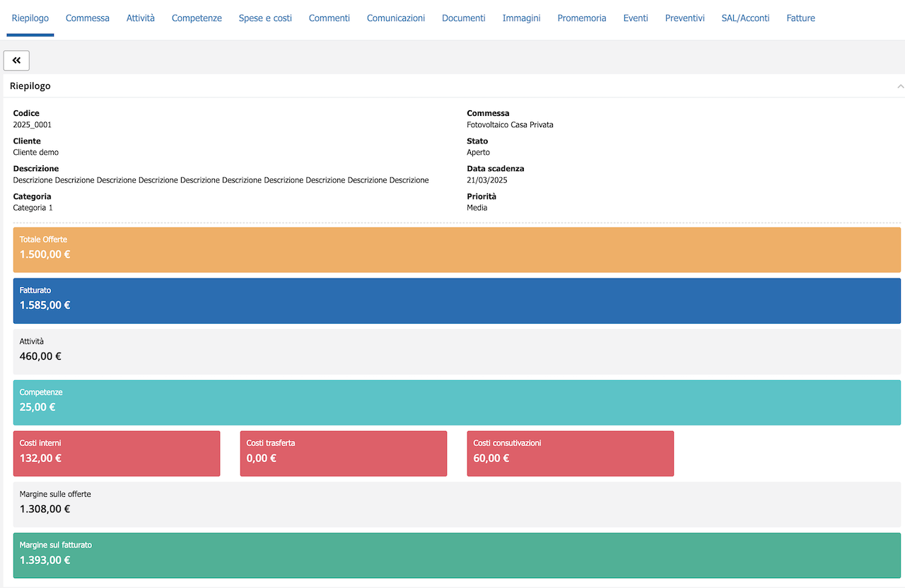This screenshot has height=588, width=905.
Task: Open the Preventivi tab
Action: pyautogui.click(x=685, y=18)
